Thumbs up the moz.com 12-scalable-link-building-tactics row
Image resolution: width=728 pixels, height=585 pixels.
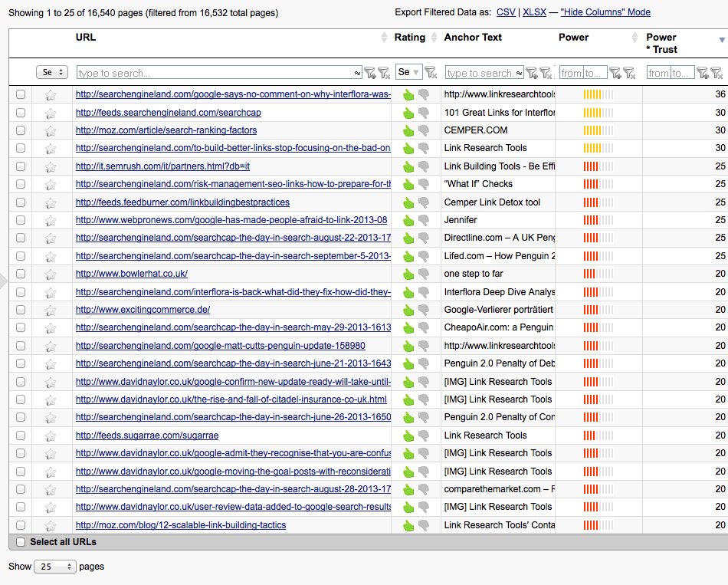[408, 525]
